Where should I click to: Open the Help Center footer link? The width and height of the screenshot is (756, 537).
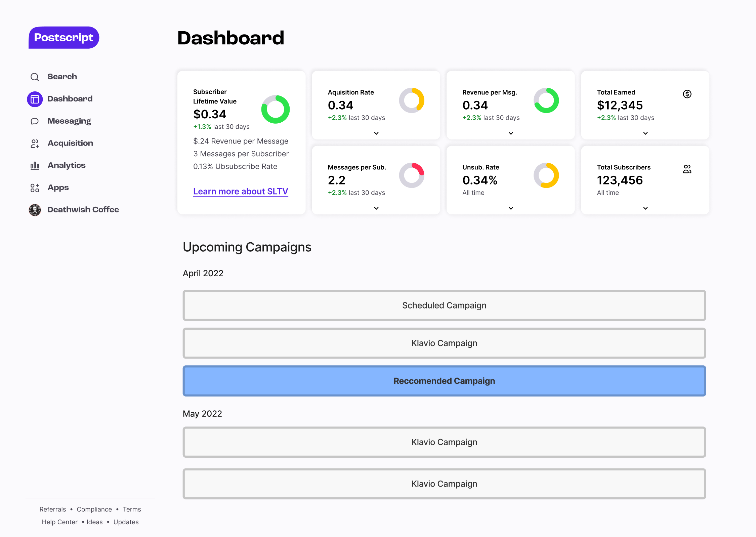tap(59, 522)
